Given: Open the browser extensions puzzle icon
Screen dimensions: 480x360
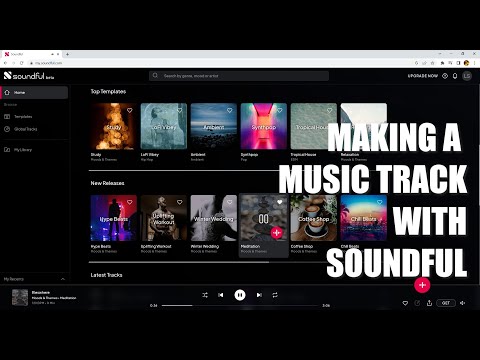Looking at the screenshot, I should pyautogui.click(x=442, y=63).
